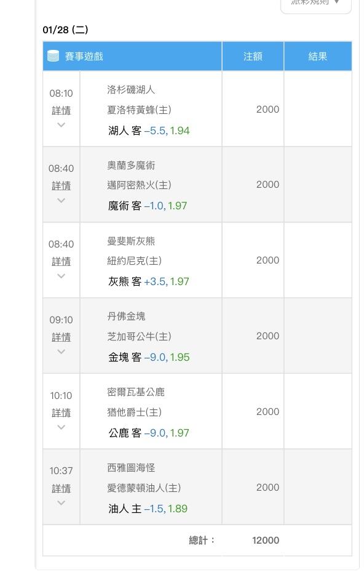Screen dimensions: 364x588
Task: Expand the chevron for the 灰熊 versus 尼克 bet
Action: point(61,276)
